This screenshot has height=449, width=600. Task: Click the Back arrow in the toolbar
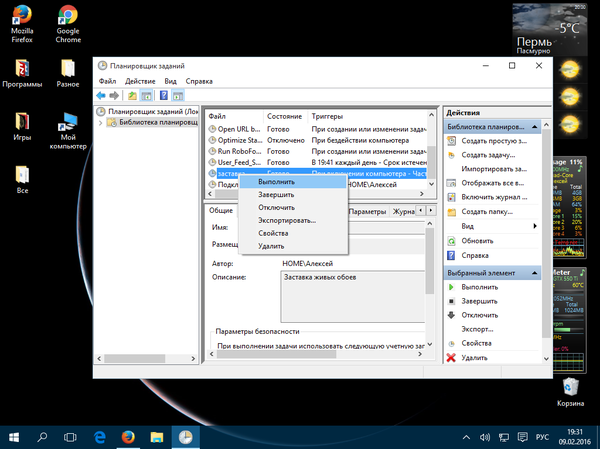[100, 95]
